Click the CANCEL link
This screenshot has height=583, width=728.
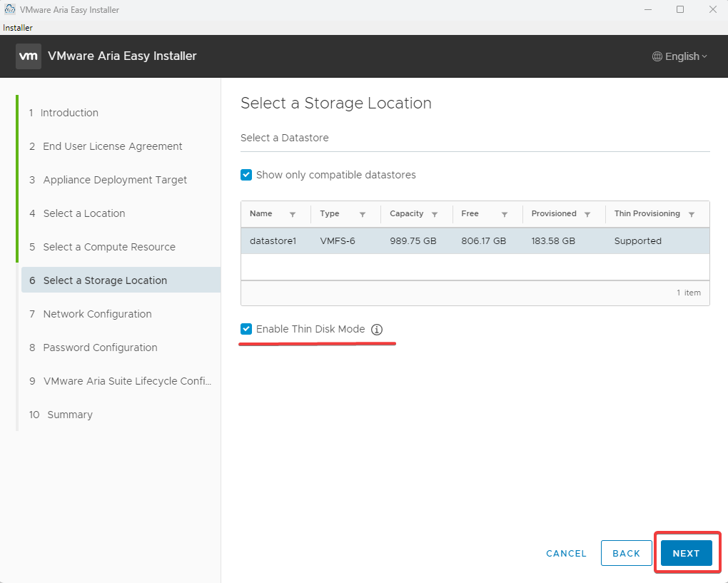pyautogui.click(x=567, y=553)
